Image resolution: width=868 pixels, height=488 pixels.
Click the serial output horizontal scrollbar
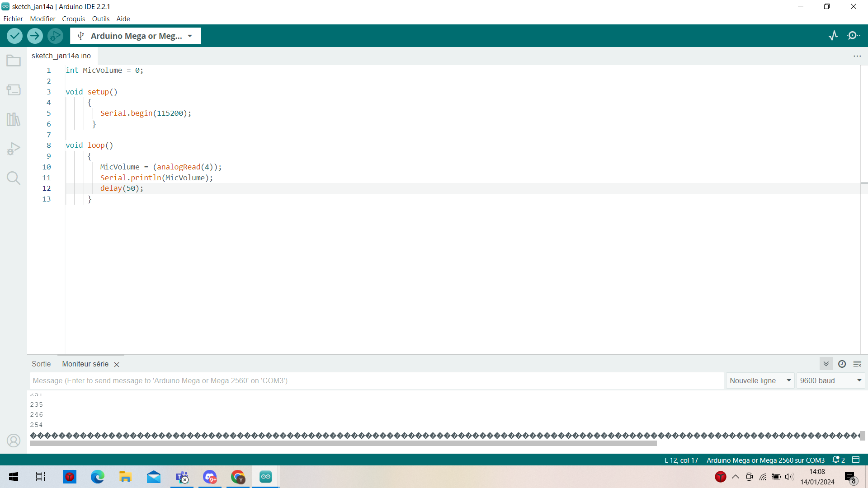343,444
